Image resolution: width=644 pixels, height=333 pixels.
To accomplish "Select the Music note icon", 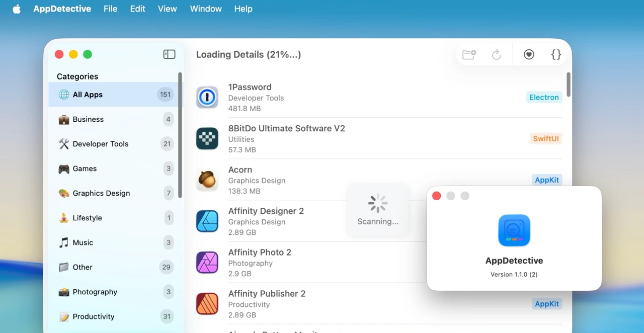I will pos(64,242).
